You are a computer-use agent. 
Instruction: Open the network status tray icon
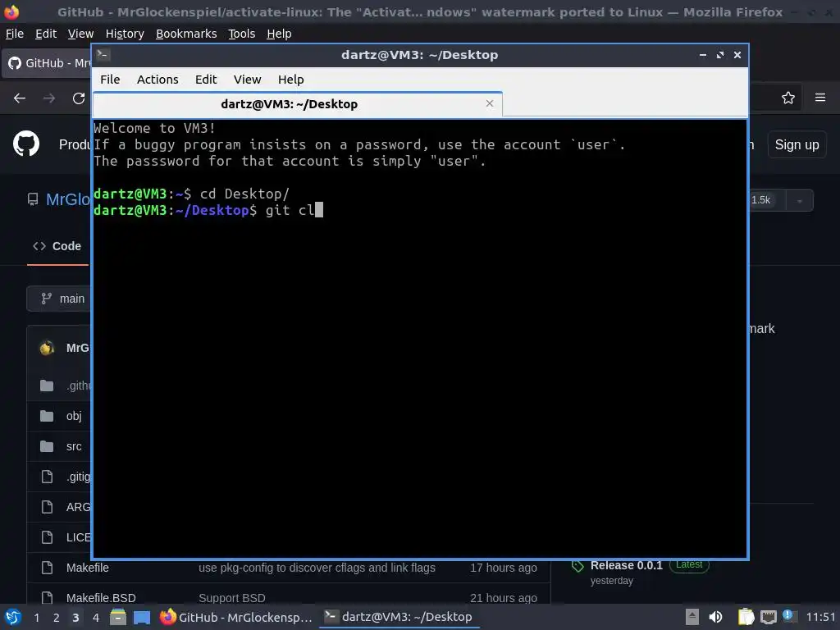coord(768,617)
